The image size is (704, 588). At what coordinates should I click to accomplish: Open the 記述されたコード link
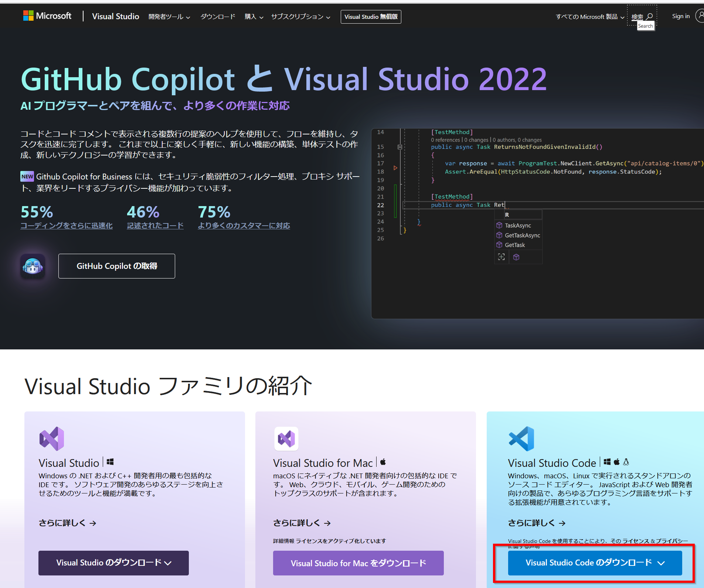click(x=155, y=226)
